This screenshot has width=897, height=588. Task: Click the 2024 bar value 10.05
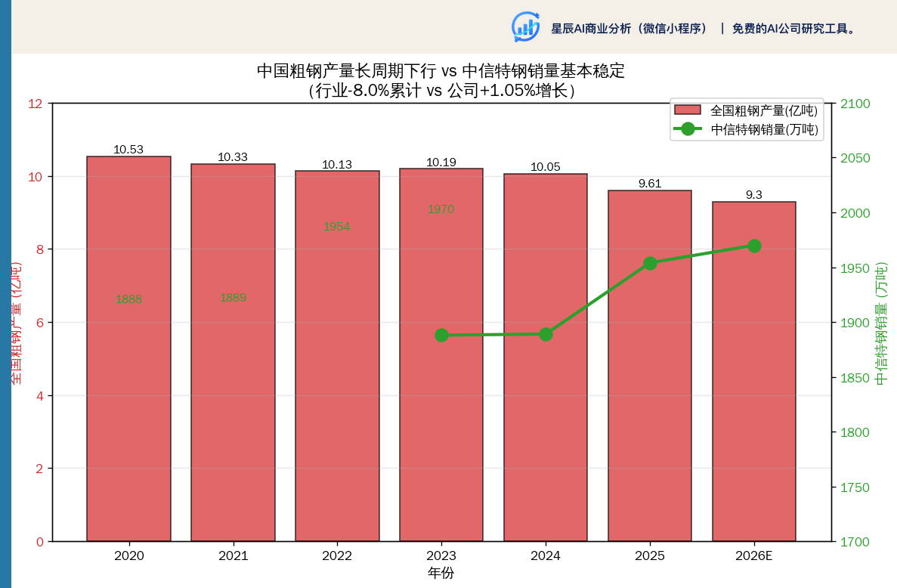click(x=545, y=167)
